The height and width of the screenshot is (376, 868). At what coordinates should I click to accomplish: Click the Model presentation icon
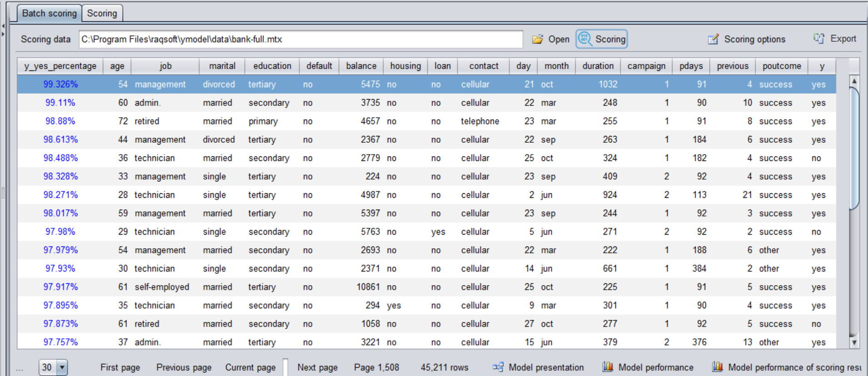coord(498,367)
